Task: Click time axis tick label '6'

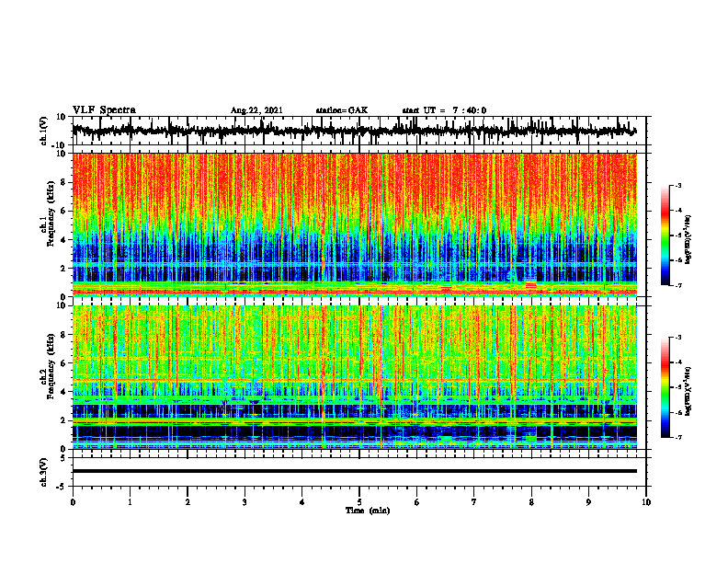Action: pos(417,502)
